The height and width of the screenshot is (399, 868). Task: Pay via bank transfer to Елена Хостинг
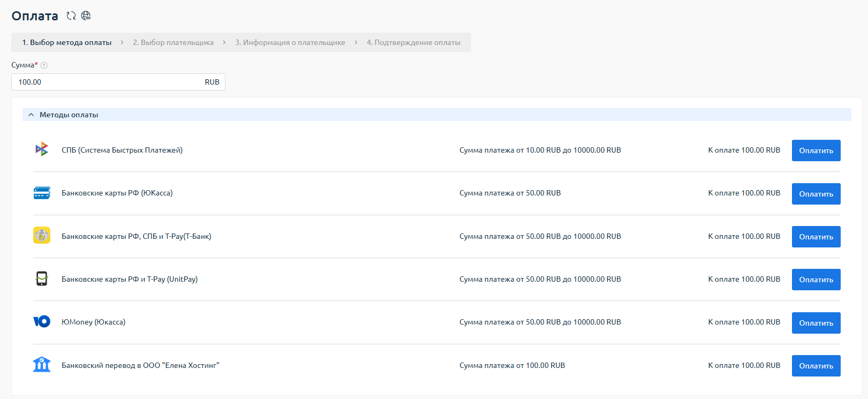pyautogui.click(x=816, y=366)
